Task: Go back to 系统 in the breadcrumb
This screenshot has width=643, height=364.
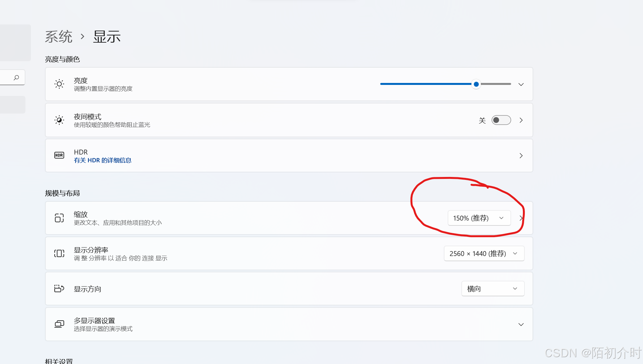Action: coord(59,36)
